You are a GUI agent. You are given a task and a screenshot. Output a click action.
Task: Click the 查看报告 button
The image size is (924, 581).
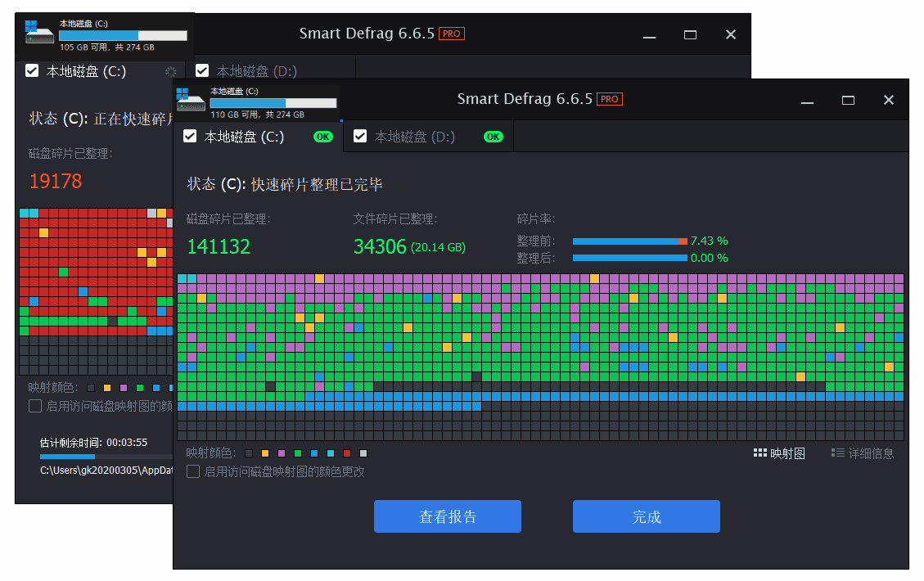447,516
